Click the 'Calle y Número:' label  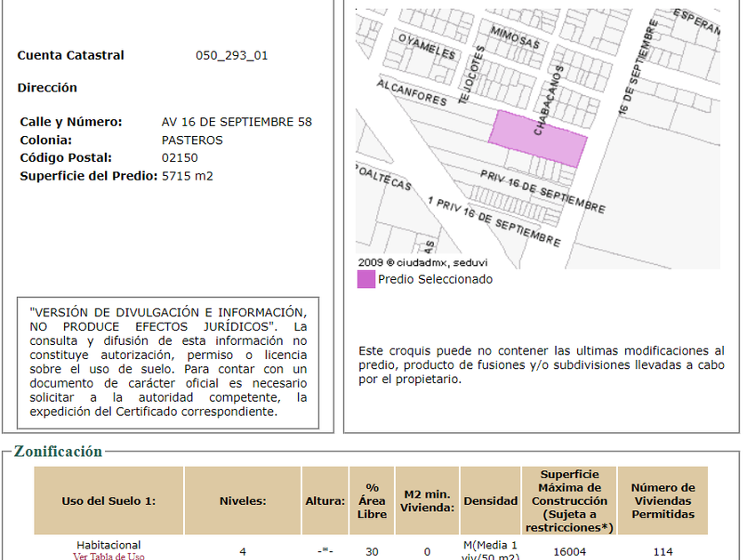pos(71,122)
